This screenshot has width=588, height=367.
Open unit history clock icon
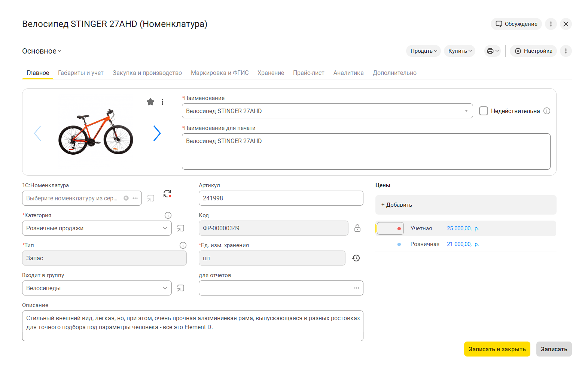point(356,258)
